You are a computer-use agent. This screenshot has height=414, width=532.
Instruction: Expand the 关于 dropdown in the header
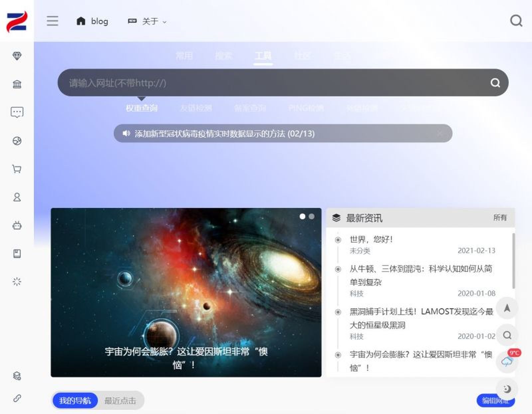[151, 21]
